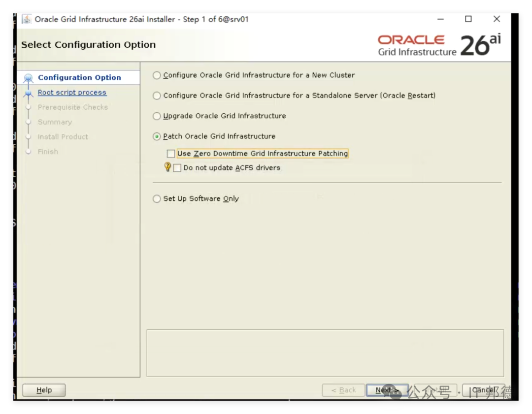The width and height of the screenshot is (532, 414).
Task: Enable Use Zero Downtime Grid Infrastructure Patching
Action: [x=171, y=154]
